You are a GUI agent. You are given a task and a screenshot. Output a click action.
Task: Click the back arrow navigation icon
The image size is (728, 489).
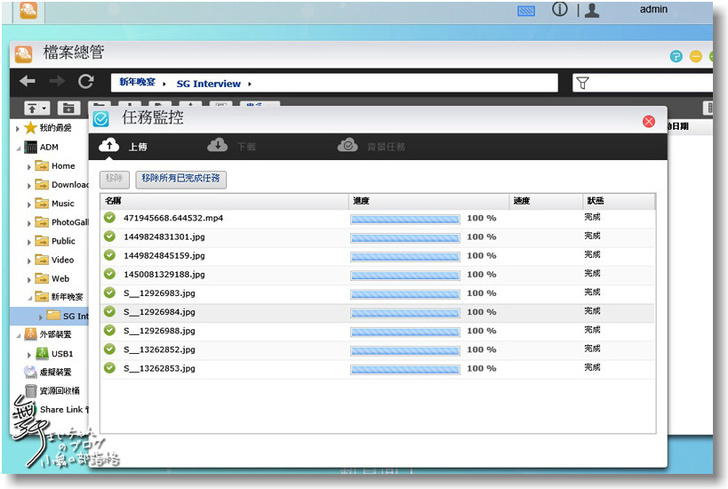(27, 82)
